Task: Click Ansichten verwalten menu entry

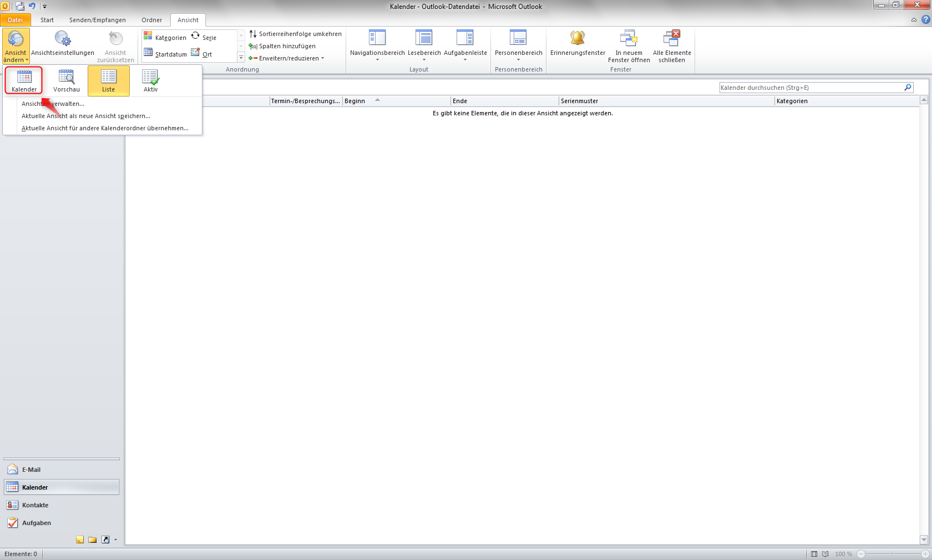Action: click(x=53, y=104)
